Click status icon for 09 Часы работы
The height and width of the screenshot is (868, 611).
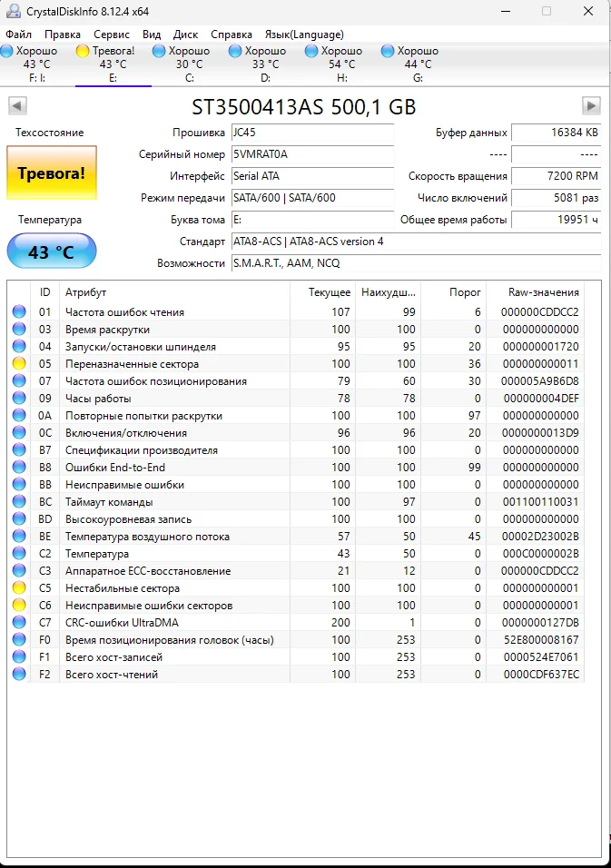19,398
